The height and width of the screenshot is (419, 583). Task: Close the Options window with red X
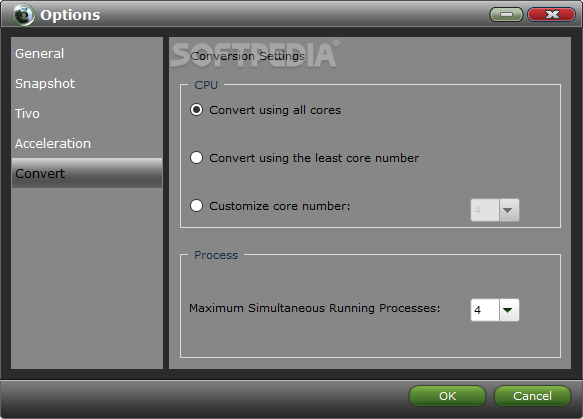[551, 14]
